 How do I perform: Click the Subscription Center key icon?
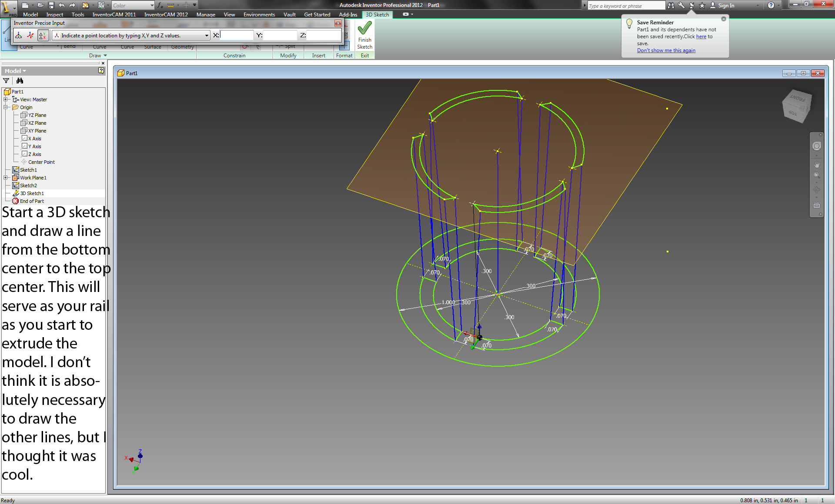coord(681,5)
